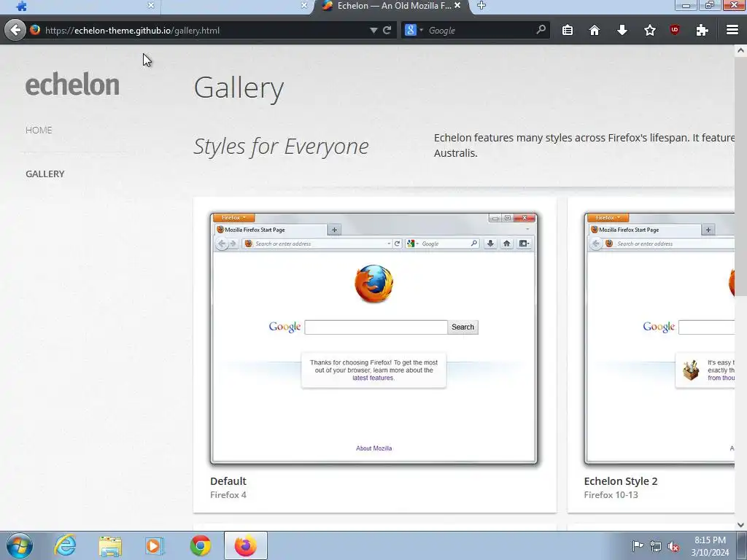The image size is (747, 560).
Task: Click the site identity Firefox icon
Action: tap(35, 30)
